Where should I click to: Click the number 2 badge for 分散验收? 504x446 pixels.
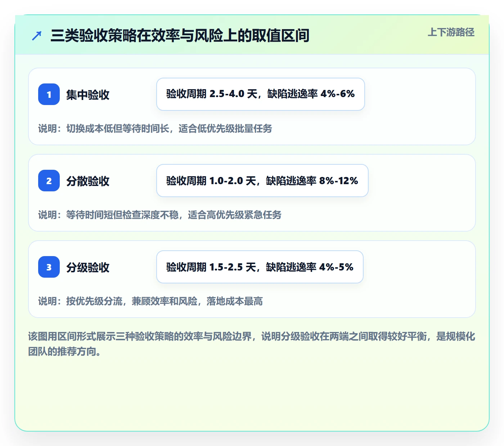point(49,181)
